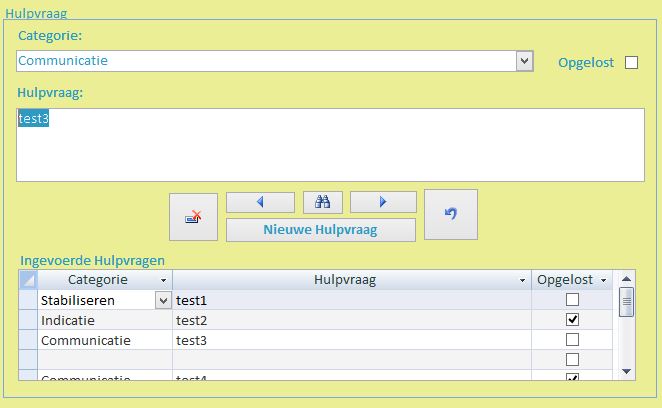Select the row selector of test2 row
The image size is (662, 408).
[x=28, y=320]
